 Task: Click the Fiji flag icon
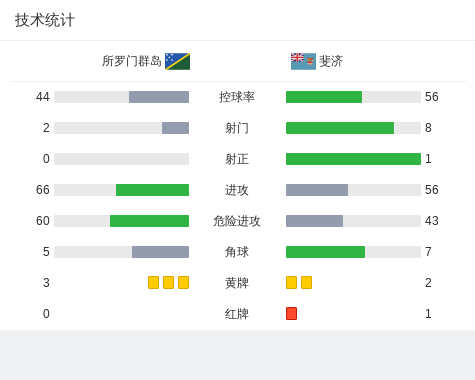303,61
